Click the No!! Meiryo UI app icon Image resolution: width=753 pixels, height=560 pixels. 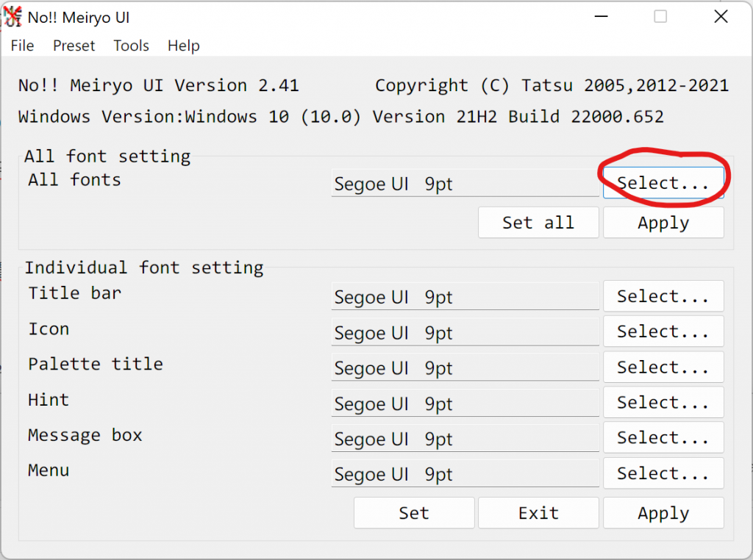[x=13, y=17]
